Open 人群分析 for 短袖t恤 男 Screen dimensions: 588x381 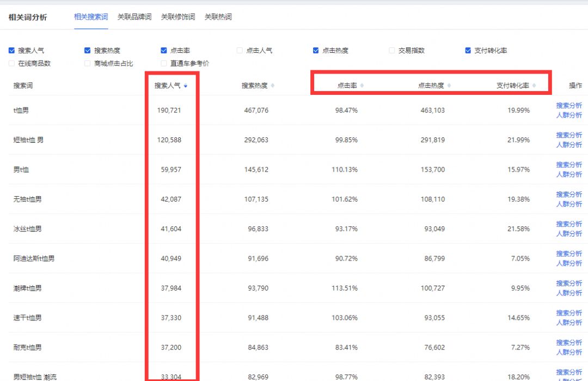tap(569, 145)
